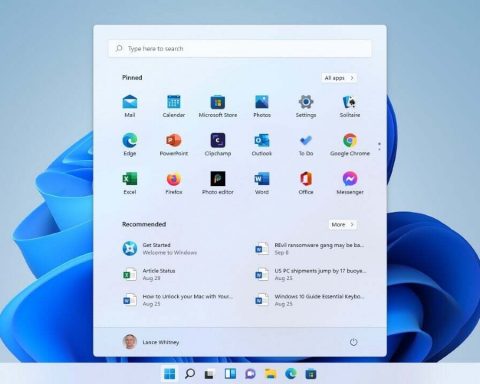Open Excel from pinned apps
Viewport: 480px width, 384px height.
pos(130,183)
